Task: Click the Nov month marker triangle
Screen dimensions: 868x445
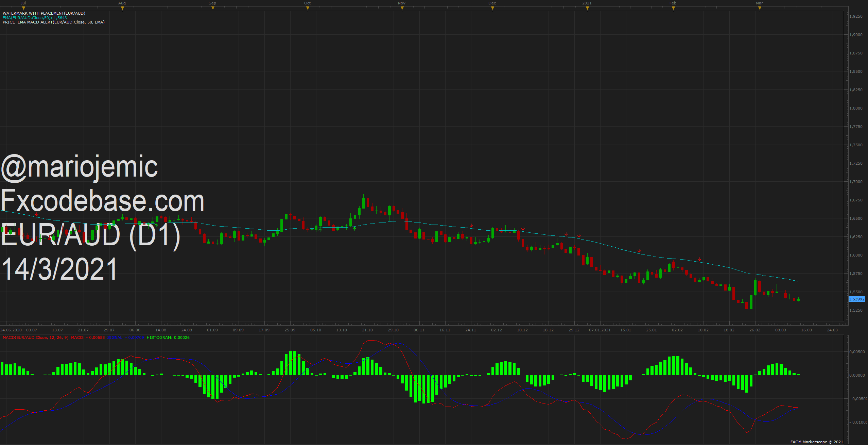Action: 402,8
